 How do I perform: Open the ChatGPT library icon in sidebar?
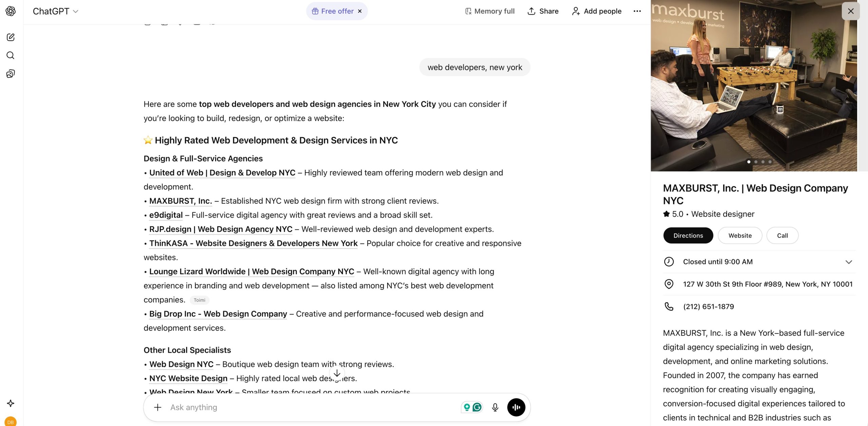pos(11,74)
